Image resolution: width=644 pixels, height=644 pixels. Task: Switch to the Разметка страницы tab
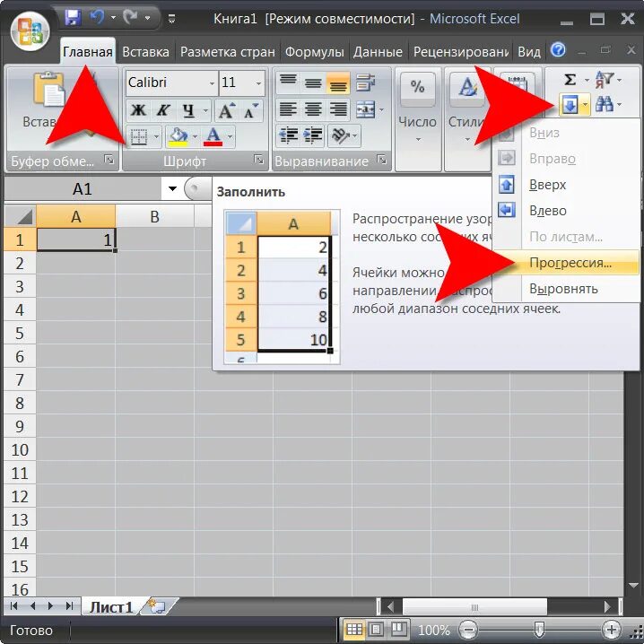coord(228,52)
